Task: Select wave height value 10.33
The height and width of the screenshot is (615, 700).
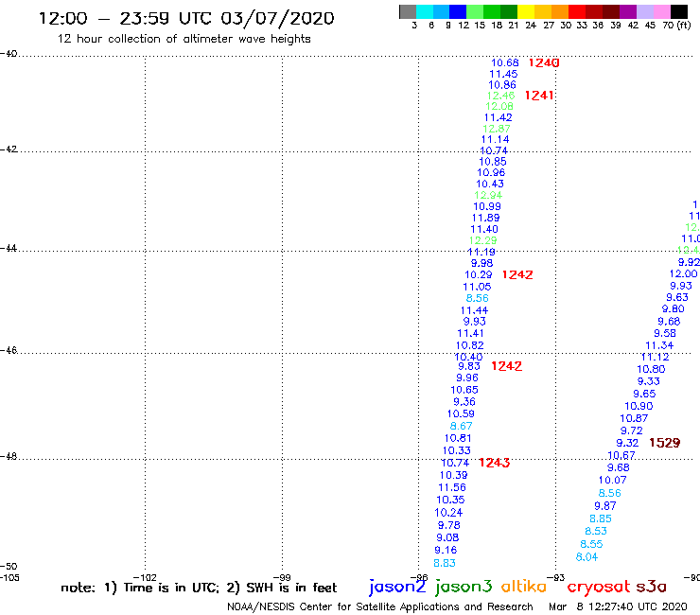Action: coord(456,450)
